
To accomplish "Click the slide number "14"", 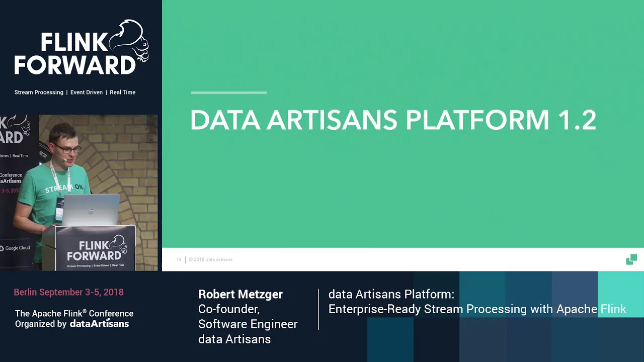I will tap(179, 259).
